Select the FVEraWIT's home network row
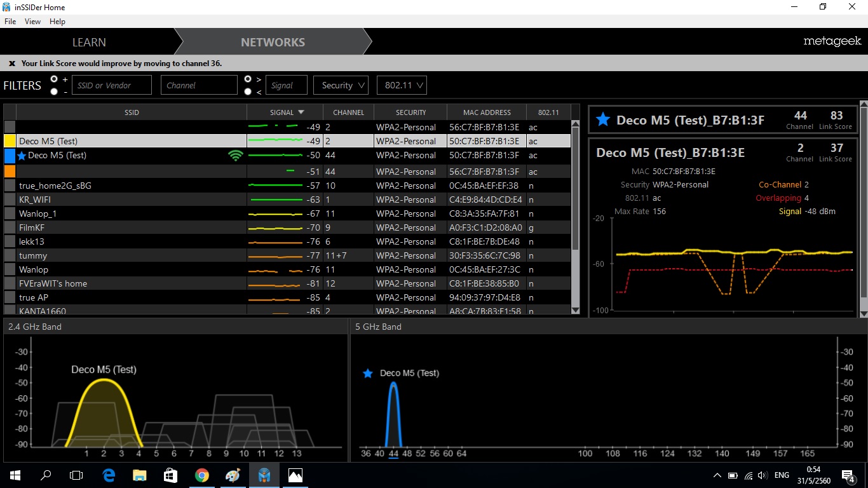The image size is (868, 488). point(287,283)
